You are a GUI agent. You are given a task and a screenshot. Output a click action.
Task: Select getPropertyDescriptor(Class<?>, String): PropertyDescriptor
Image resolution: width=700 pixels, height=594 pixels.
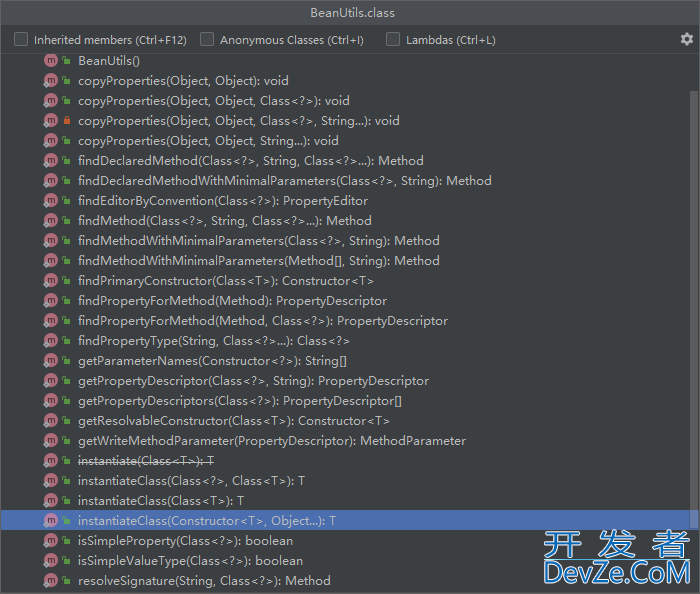pyautogui.click(x=345, y=381)
